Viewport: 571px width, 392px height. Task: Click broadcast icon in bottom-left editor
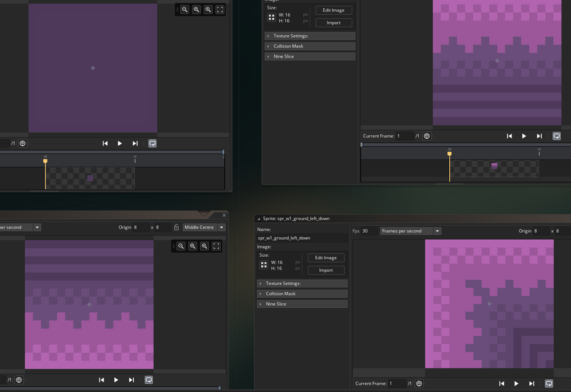(x=19, y=380)
